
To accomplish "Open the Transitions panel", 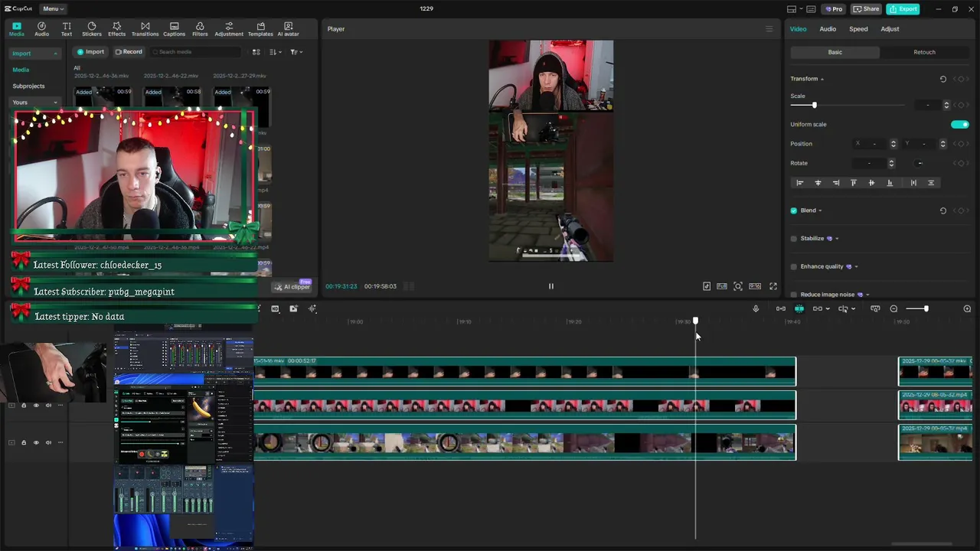I will pos(145,29).
